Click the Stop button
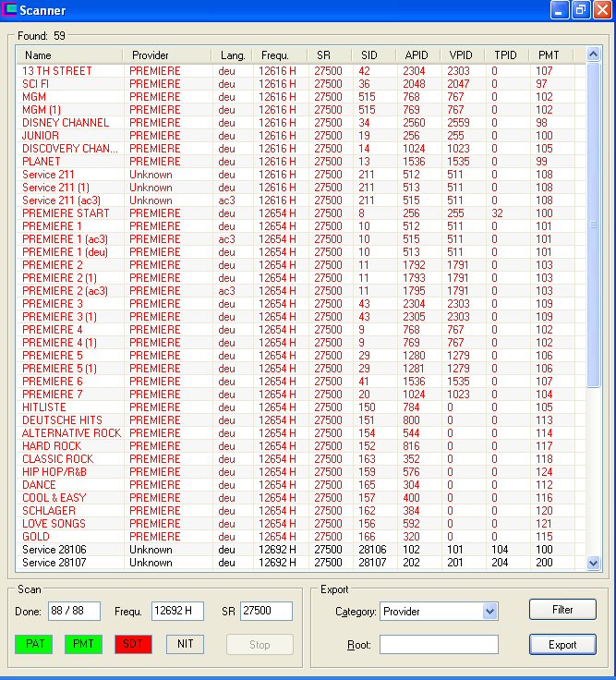Viewport: 616px width, 680px height. point(260,645)
